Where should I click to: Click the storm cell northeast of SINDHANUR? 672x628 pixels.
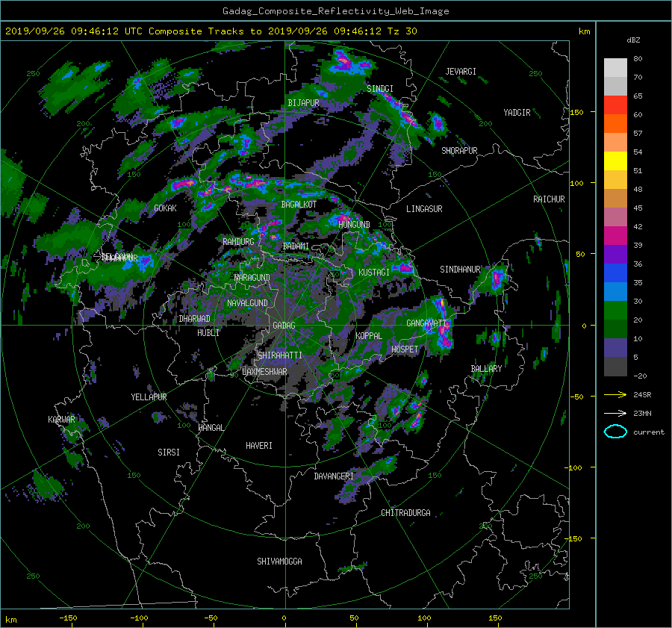[497, 279]
